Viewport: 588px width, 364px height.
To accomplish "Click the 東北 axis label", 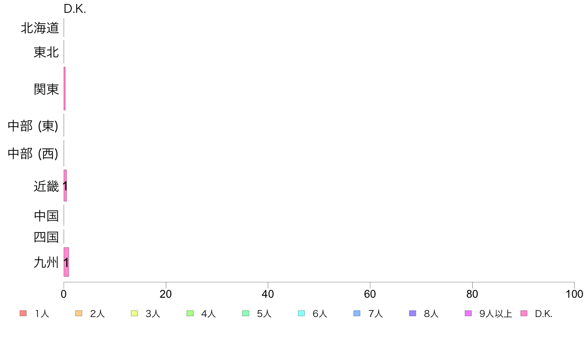I will click(46, 52).
